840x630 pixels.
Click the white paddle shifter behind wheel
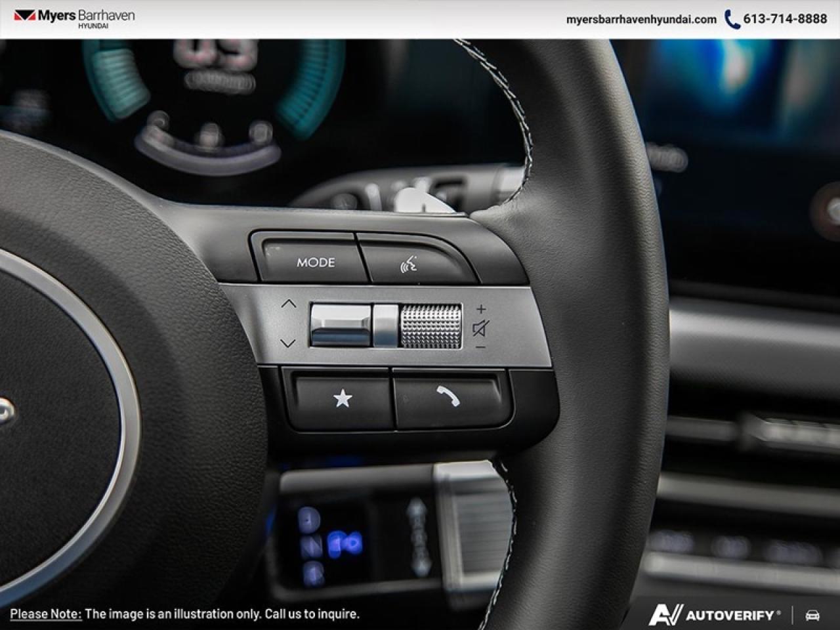pos(423,201)
